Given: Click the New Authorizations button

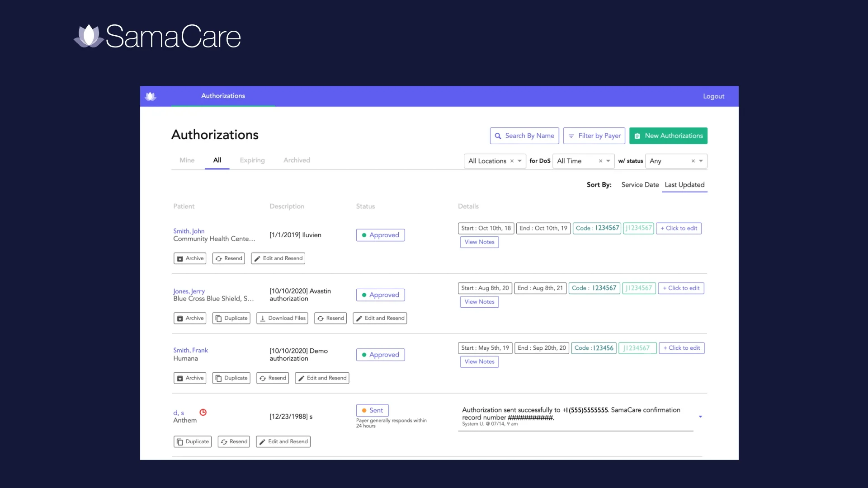Looking at the screenshot, I should 668,136.
